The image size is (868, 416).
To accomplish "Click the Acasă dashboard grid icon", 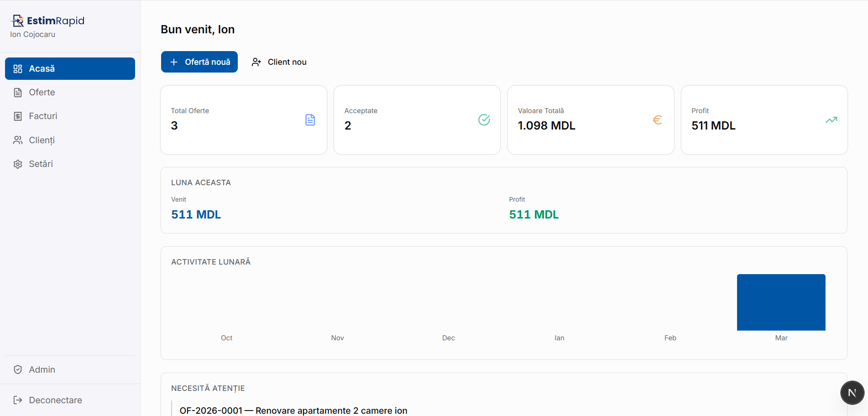I will (18, 68).
